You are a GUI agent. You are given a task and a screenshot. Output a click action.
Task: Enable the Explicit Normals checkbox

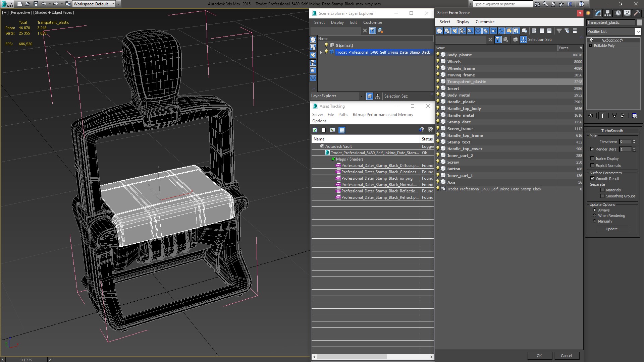(x=592, y=166)
